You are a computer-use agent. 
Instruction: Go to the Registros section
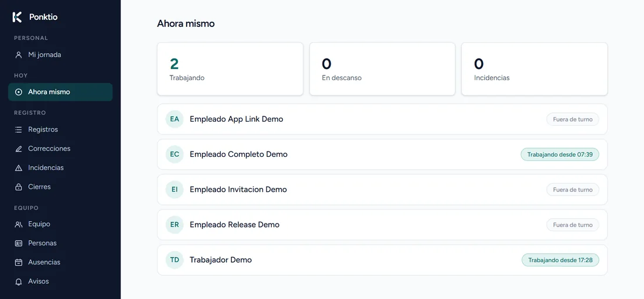point(60,130)
